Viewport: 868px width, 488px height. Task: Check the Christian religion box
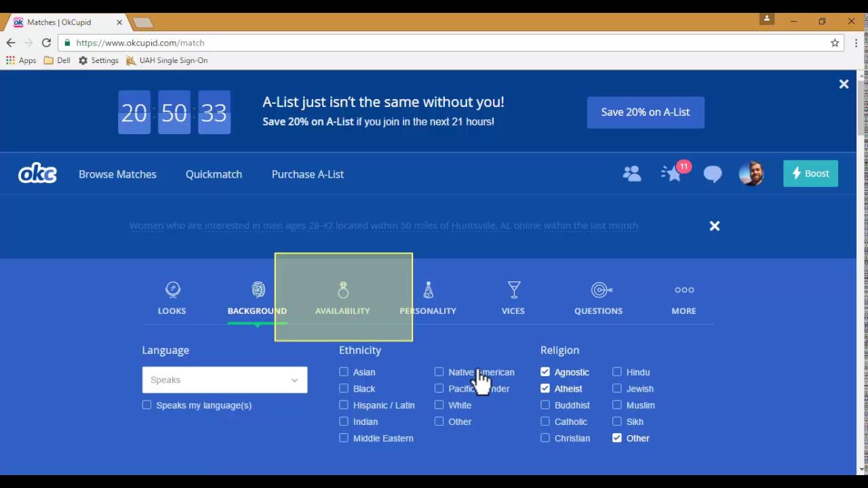coord(545,438)
